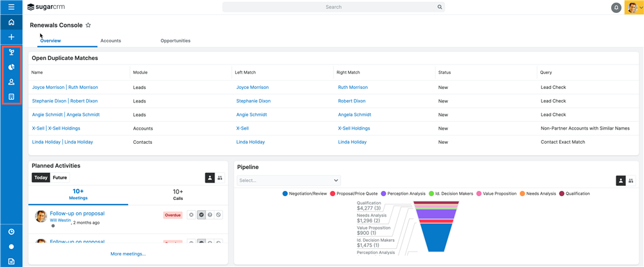Open the user avatar menu at top right
This screenshot has height=267, width=644.
coord(633,7)
